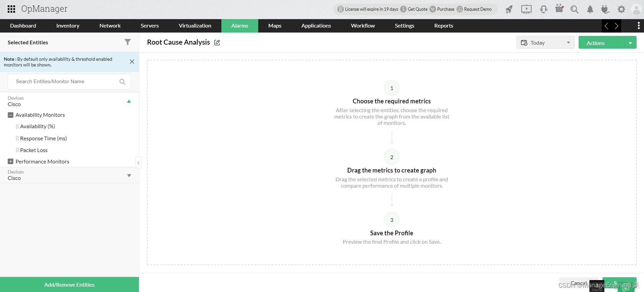This screenshot has height=292, width=644.
Task: Expand the second Cisco device section
Action: pyautogui.click(x=129, y=176)
